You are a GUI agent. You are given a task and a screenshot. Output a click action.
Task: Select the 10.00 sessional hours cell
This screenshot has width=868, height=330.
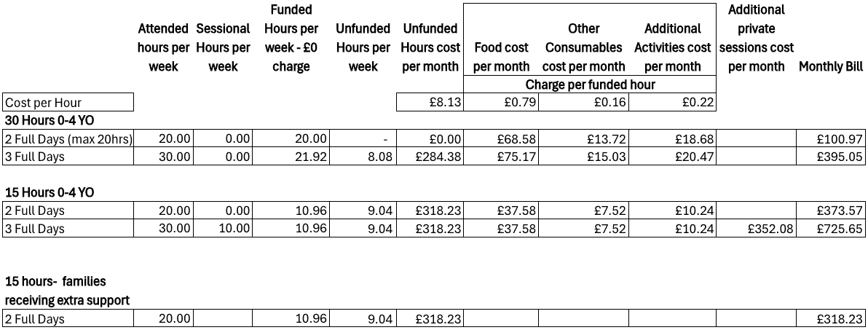[223, 229]
